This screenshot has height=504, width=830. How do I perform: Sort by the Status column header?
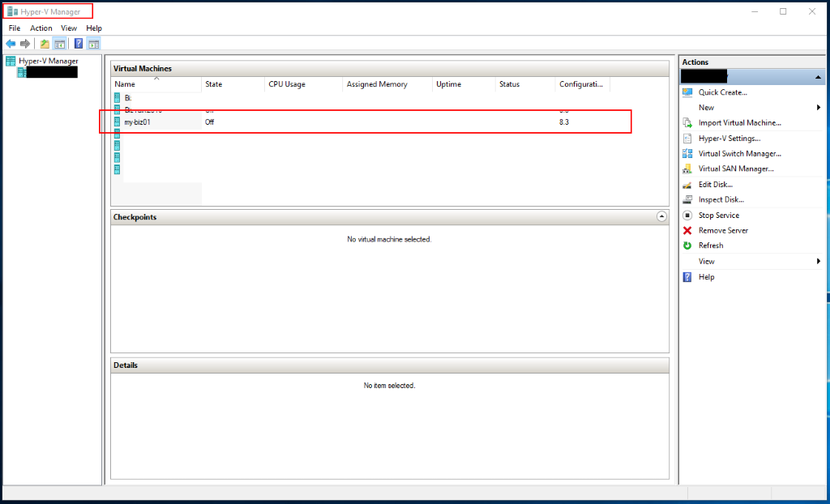click(525, 84)
